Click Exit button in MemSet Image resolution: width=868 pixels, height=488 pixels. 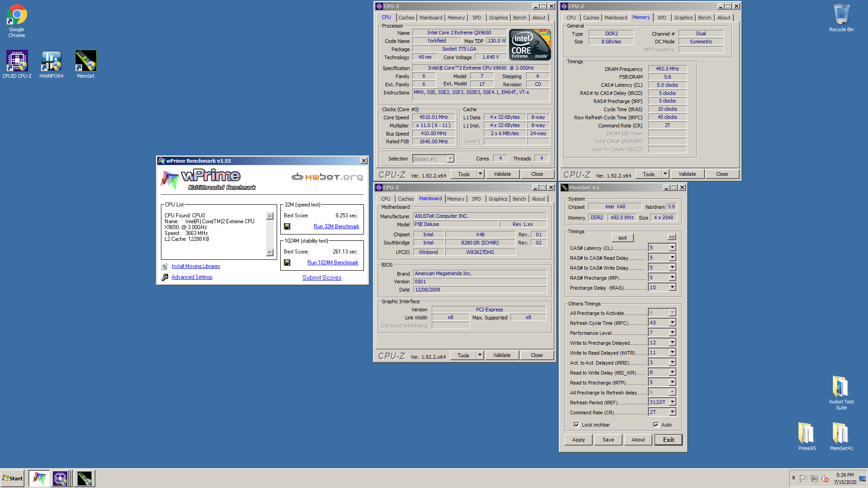(x=668, y=440)
